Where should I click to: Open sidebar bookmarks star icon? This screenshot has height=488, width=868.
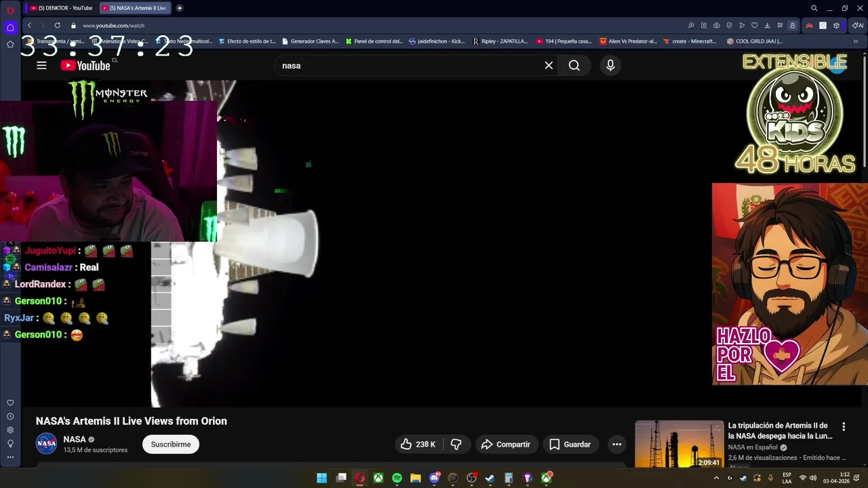[10, 44]
